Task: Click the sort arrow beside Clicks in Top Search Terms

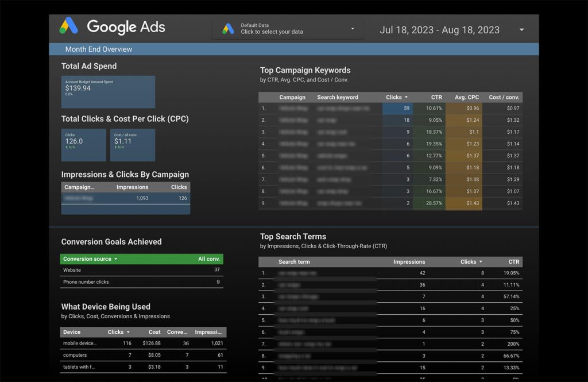Action: coord(481,262)
